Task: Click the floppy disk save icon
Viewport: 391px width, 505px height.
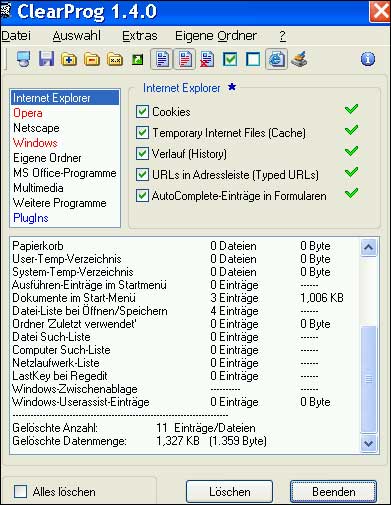Action: [x=46, y=59]
